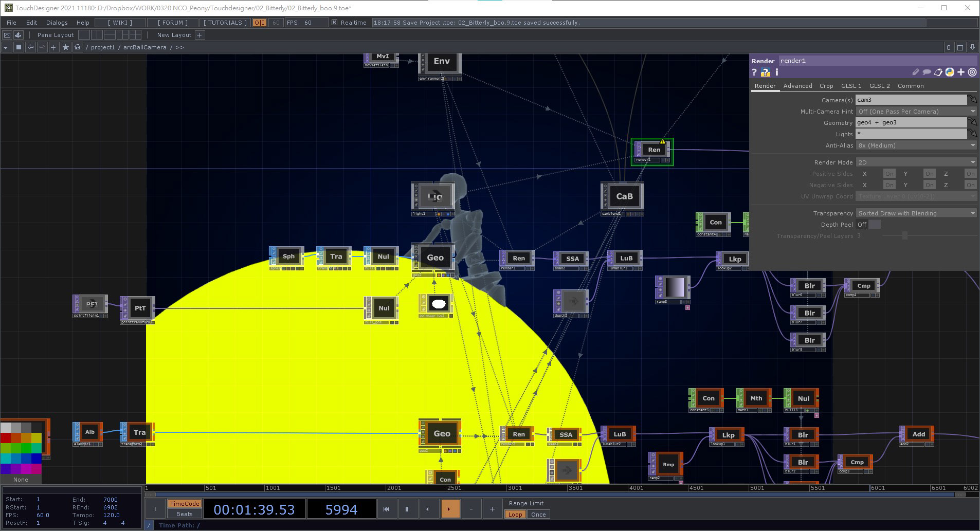Open the comment bubble icon
Viewport: 980px width, 531px height.
[927, 72]
